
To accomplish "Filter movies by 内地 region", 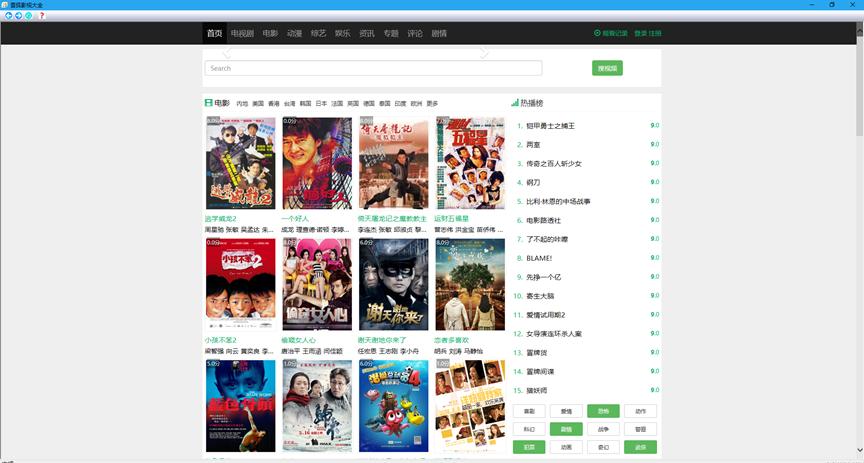I will point(242,103).
